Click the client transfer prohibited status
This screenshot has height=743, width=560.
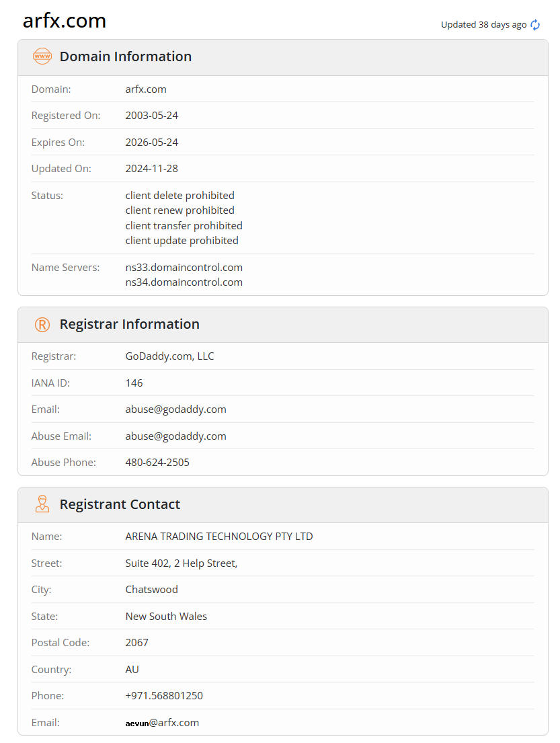point(184,226)
